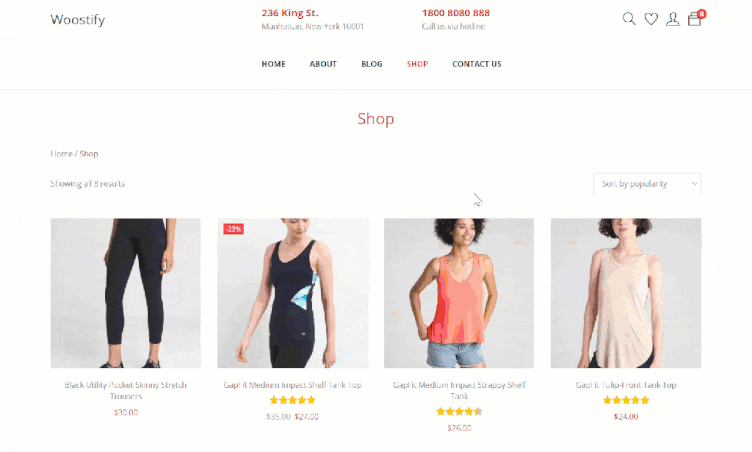Open the search magnifier icon
Image resolution: width=752 pixels, height=452 pixels.
(x=629, y=19)
